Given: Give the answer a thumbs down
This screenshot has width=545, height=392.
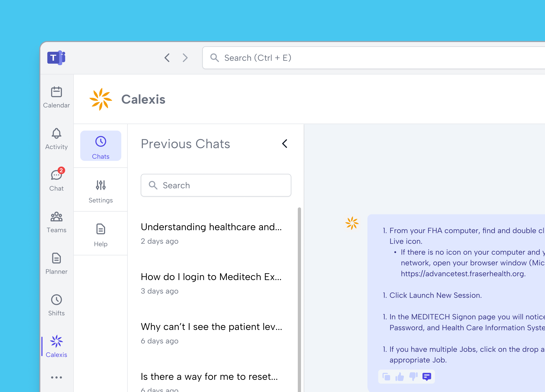Looking at the screenshot, I should pos(413,377).
